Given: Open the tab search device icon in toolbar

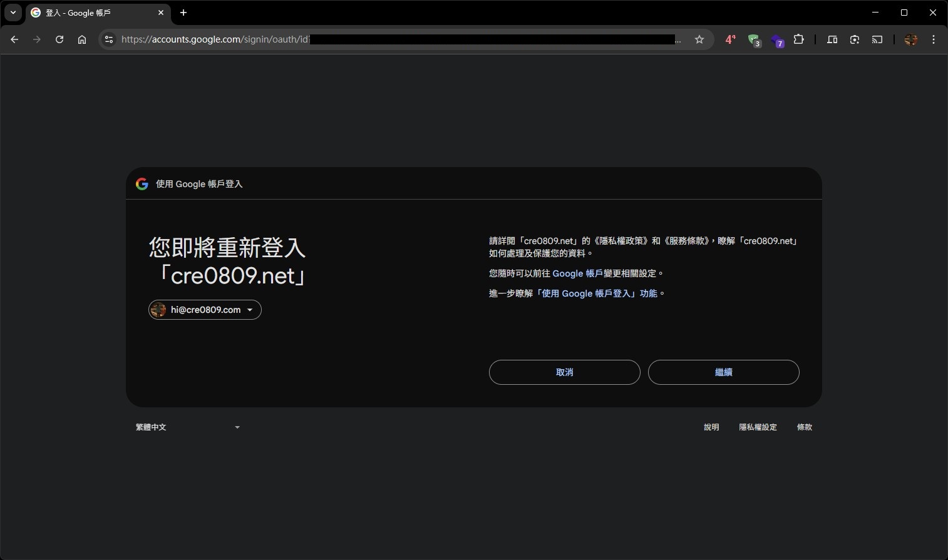Looking at the screenshot, I should coord(833,39).
